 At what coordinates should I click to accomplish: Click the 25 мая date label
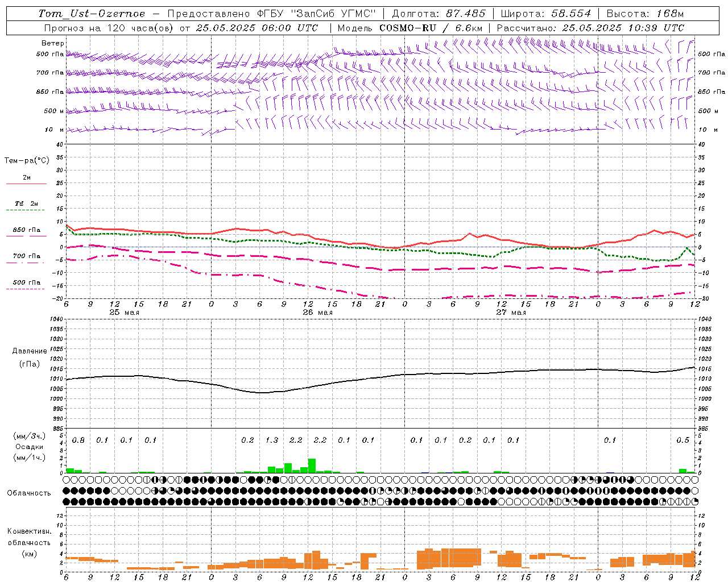(x=124, y=313)
